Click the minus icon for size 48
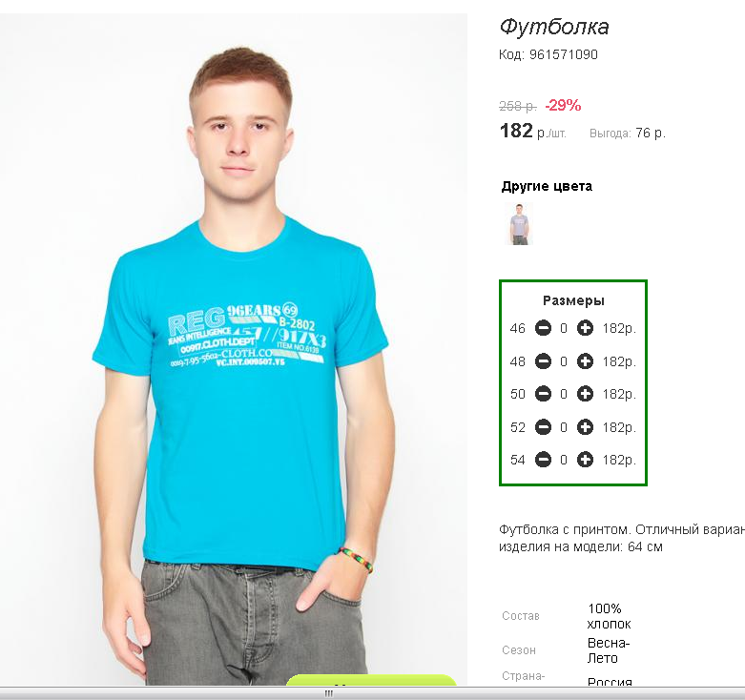Screen dimensions: 745x700 pos(543,361)
